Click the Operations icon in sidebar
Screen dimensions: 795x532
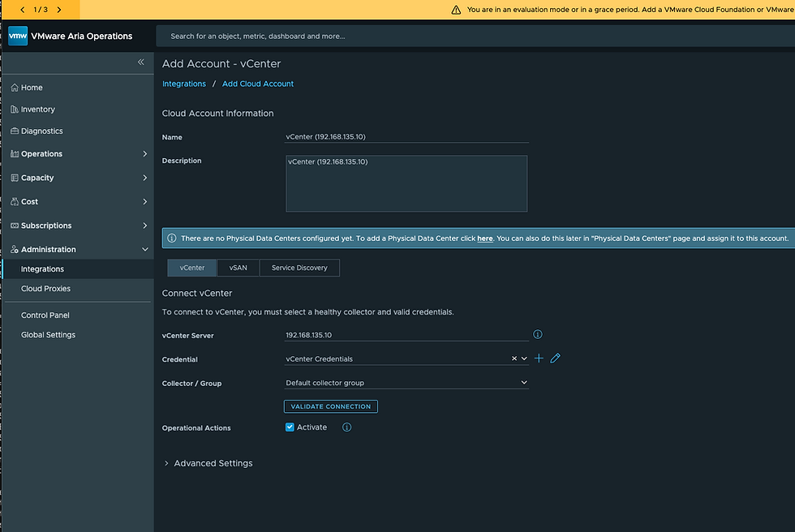[15, 154]
